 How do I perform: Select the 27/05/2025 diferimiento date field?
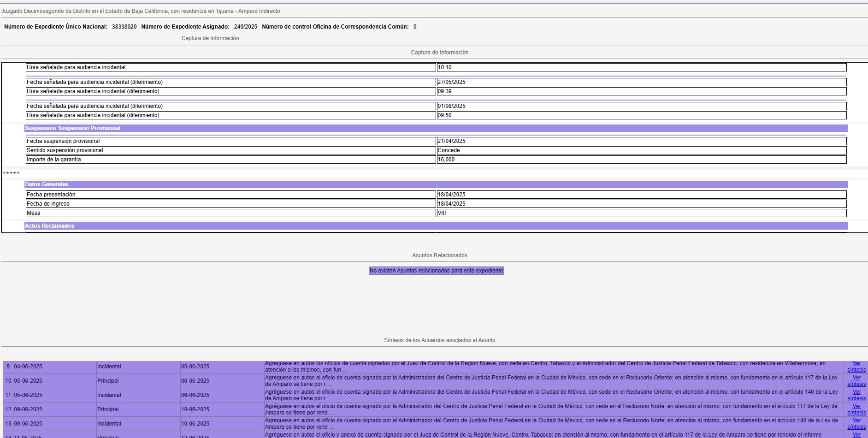[641, 82]
